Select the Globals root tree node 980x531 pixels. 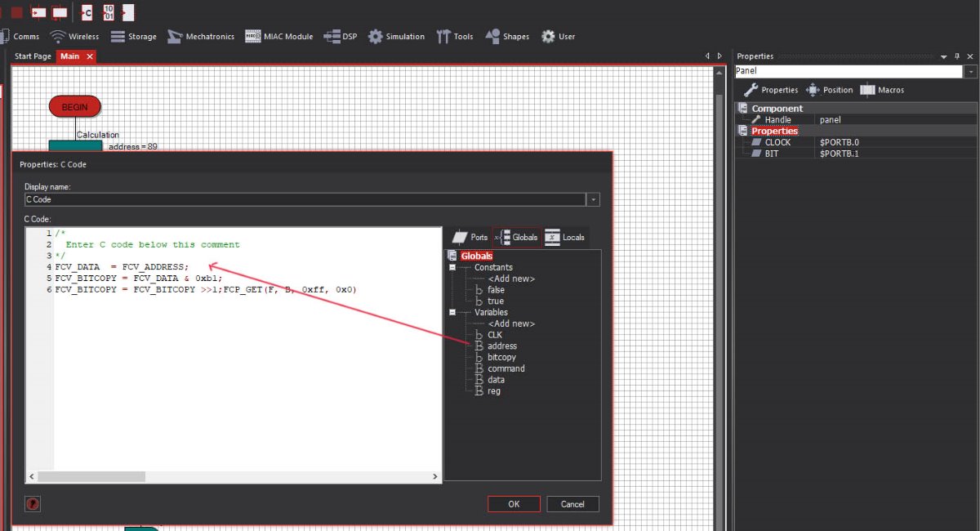pyautogui.click(x=476, y=256)
